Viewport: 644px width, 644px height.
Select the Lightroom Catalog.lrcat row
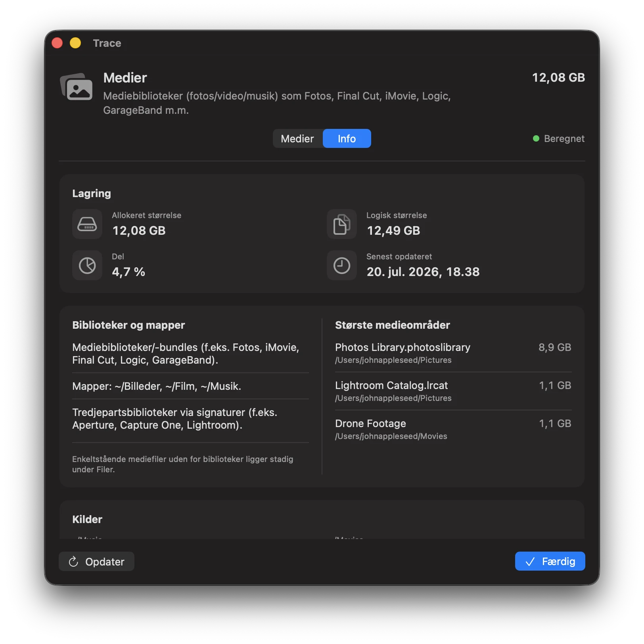[453, 391]
